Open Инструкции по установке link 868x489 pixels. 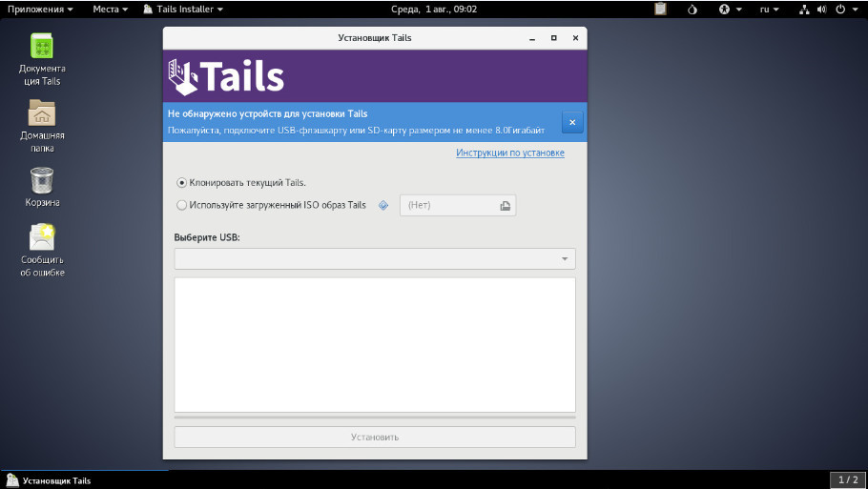click(510, 153)
